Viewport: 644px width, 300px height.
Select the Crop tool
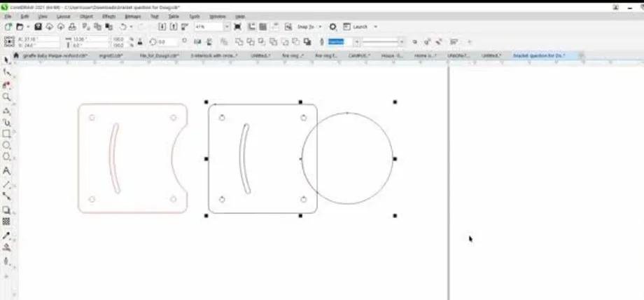[6, 86]
